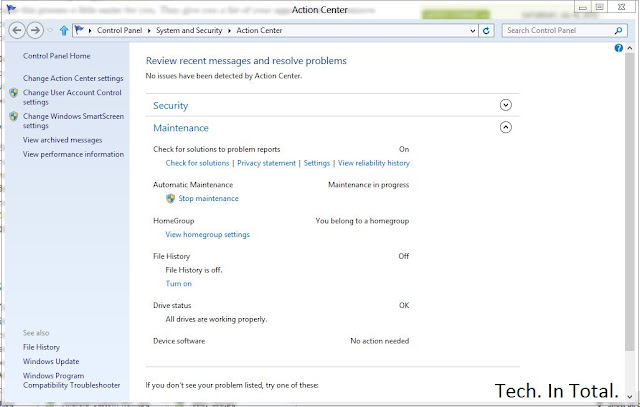Image resolution: width=640 pixels, height=407 pixels.
Task: Open Windows Update under See also
Action: tap(51, 361)
